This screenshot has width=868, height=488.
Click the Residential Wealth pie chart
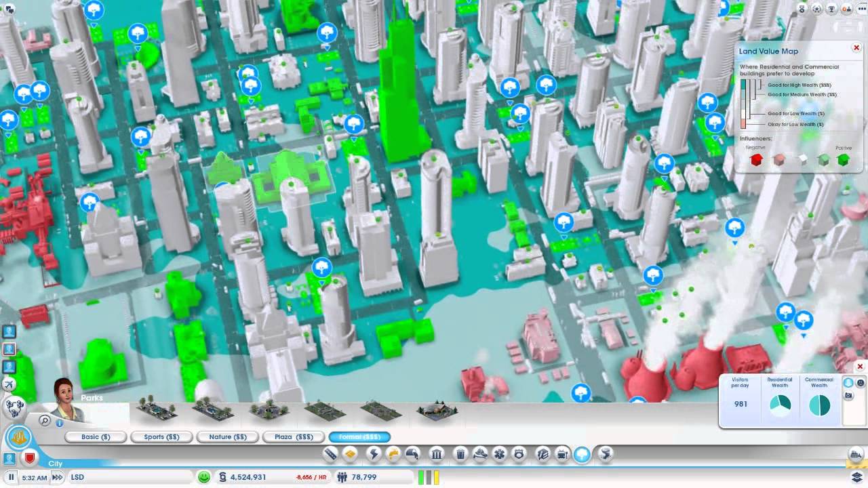780,405
